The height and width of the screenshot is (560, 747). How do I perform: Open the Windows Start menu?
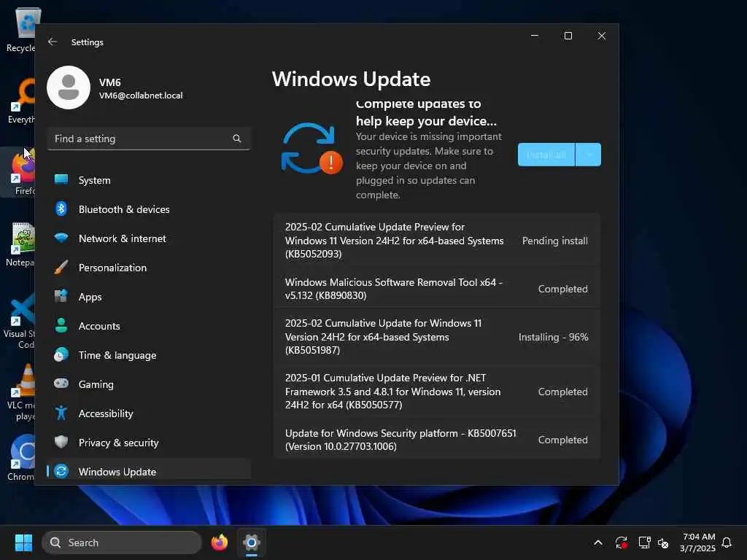23,542
